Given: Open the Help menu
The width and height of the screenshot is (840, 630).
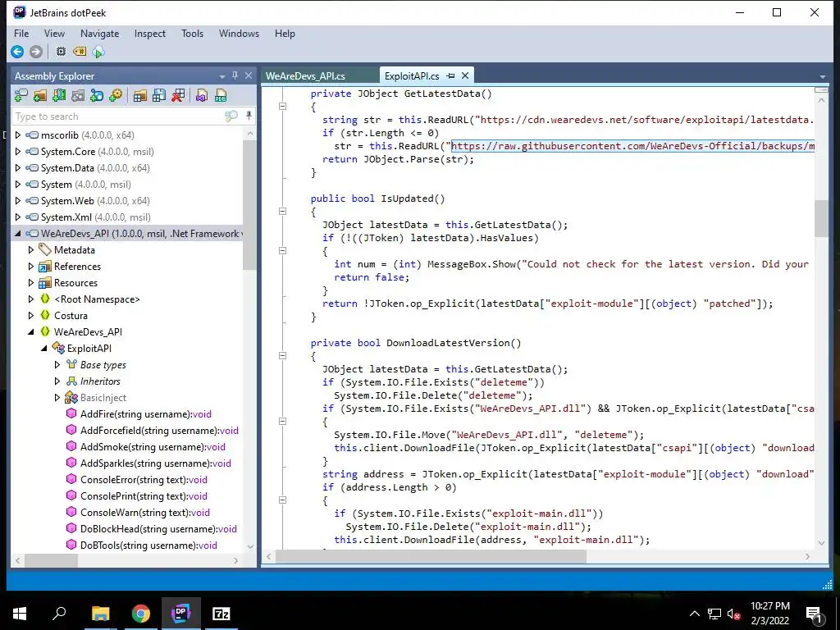Looking at the screenshot, I should (x=285, y=33).
